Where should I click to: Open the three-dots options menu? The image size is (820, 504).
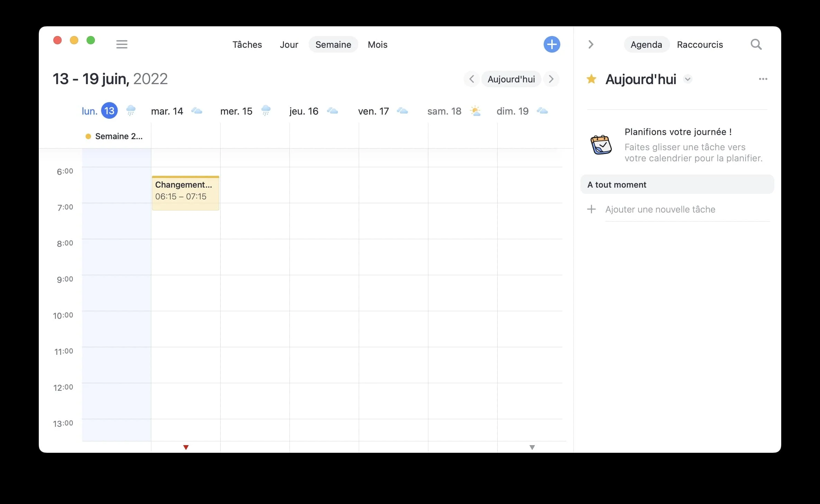click(763, 79)
